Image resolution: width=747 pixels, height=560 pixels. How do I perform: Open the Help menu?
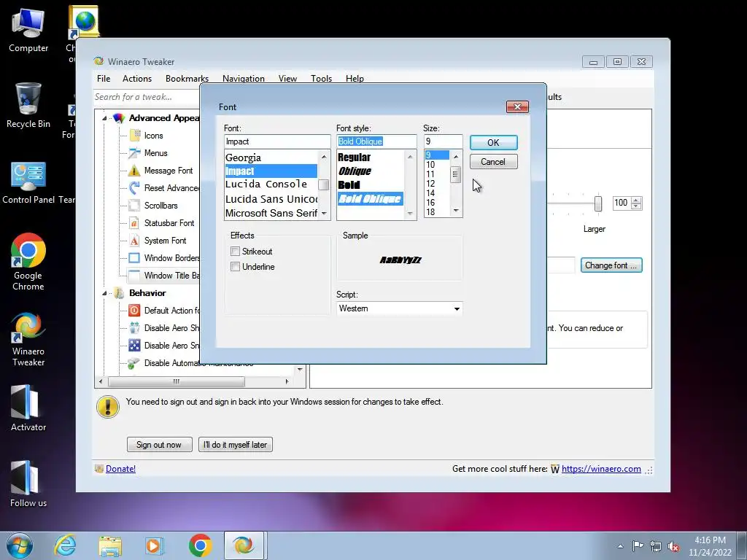[x=355, y=79]
